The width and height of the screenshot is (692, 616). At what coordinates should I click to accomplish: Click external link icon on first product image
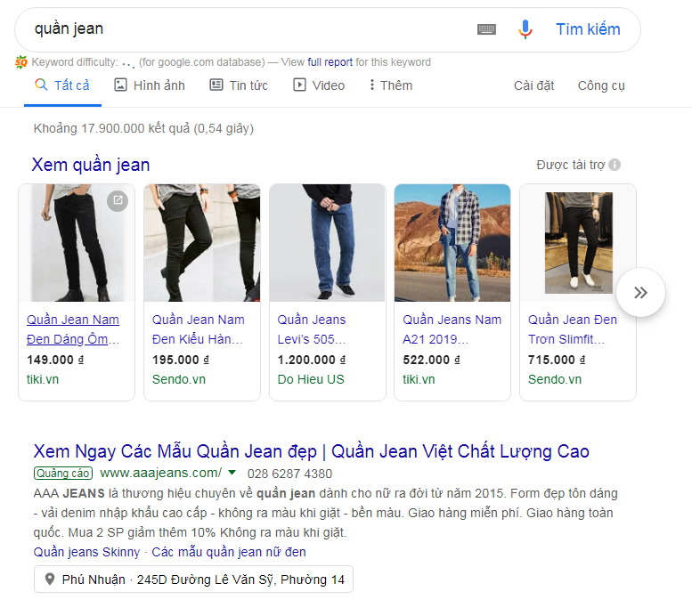click(118, 201)
